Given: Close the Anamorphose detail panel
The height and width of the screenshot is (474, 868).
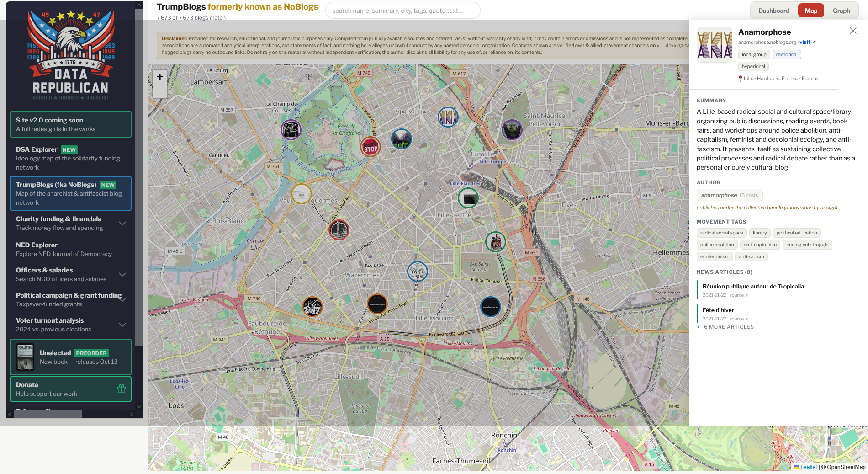Looking at the screenshot, I should [853, 31].
